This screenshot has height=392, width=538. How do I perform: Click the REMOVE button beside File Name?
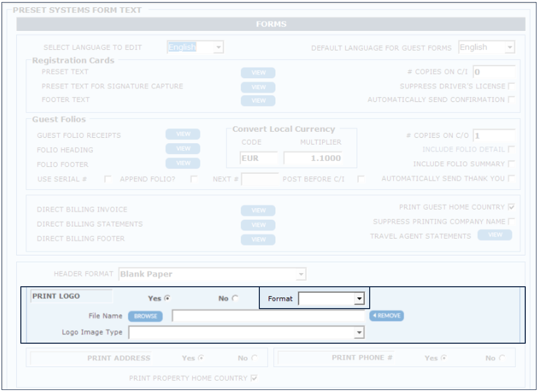pyautogui.click(x=386, y=316)
